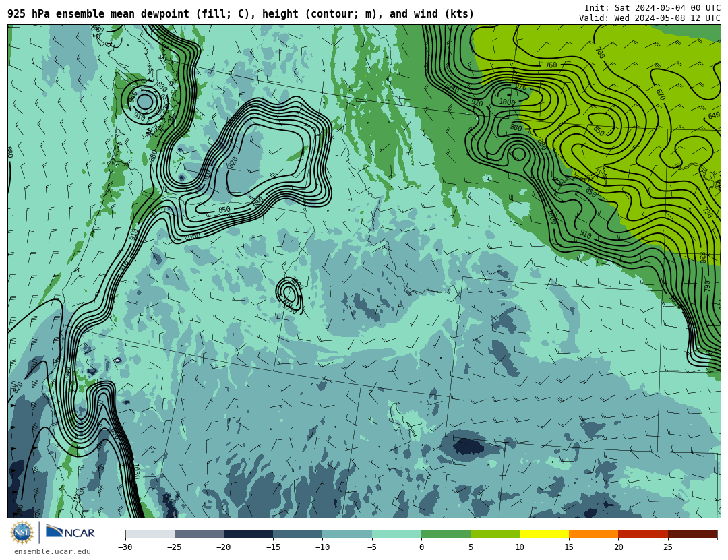Pick the lime 5 to 10 colorbar segment
This screenshot has height=560, width=728.
[x=495, y=534]
